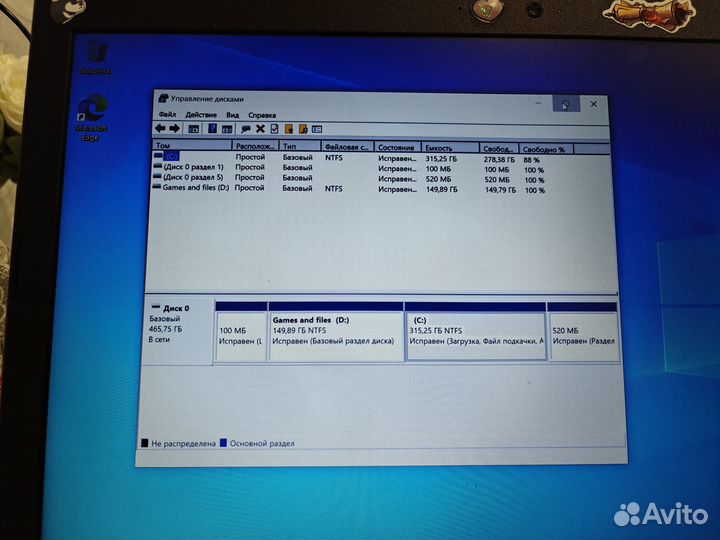Select the Games and files (D:) partition block
720x540 pixels.
336,332
